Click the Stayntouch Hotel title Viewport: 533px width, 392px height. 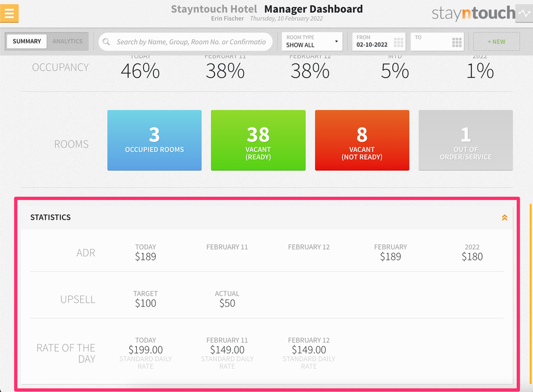(x=214, y=9)
